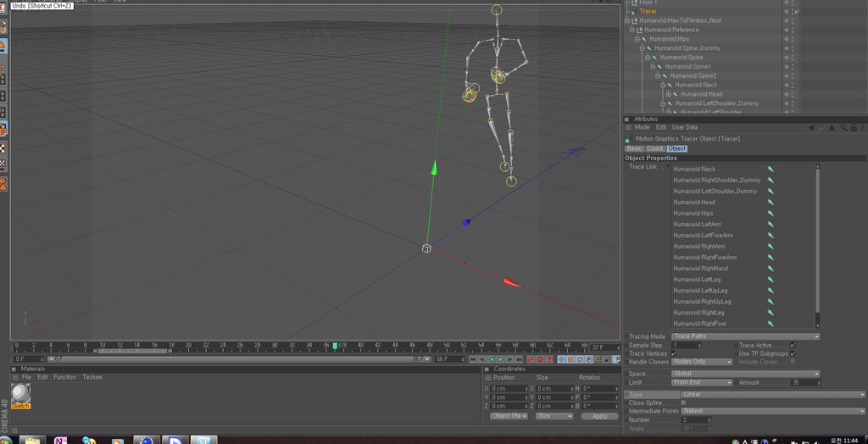Open the Limit From End dropdown
868x444 pixels.
(702, 382)
